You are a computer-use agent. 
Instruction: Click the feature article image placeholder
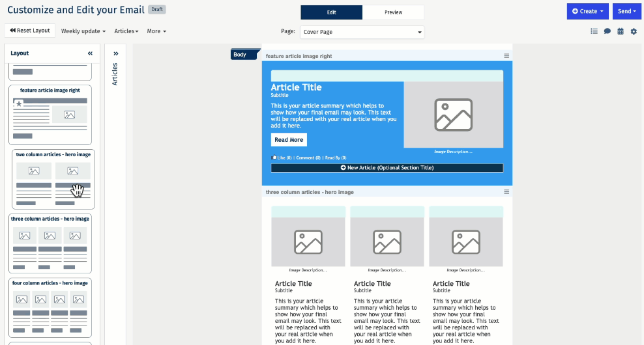pyautogui.click(x=453, y=115)
